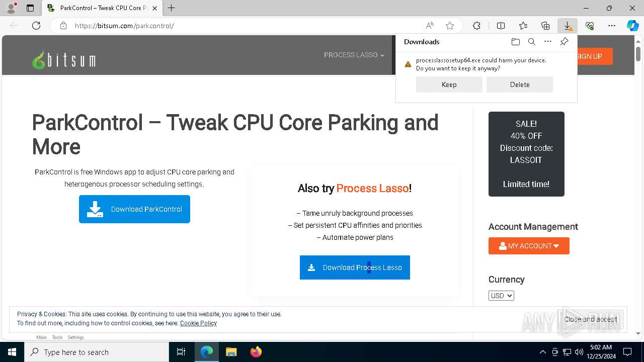View site information via the lock icon
644x362 pixels.
click(x=63, y=26)
